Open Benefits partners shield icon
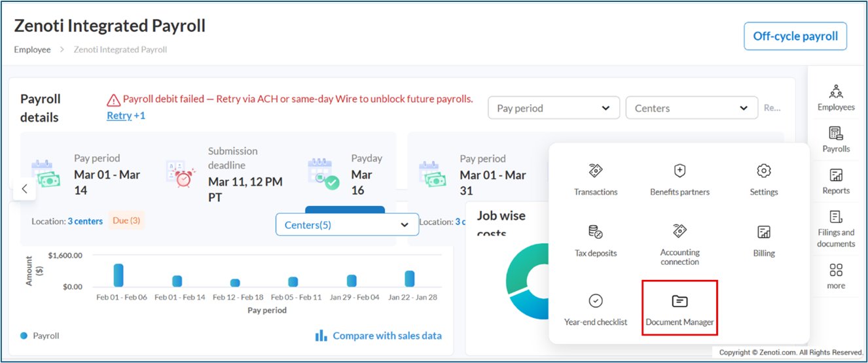This screenshot has width=868, height=363. pos(679,171)
